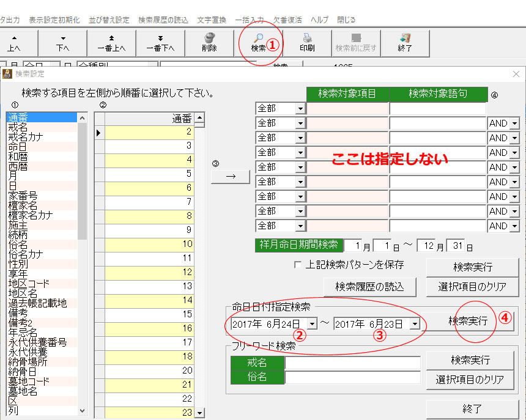Viewport: 526px width, 420px height.
Task: Click the 終了 exit icon in toolbar
Action: pyautogui.click(x=405, y=37)
